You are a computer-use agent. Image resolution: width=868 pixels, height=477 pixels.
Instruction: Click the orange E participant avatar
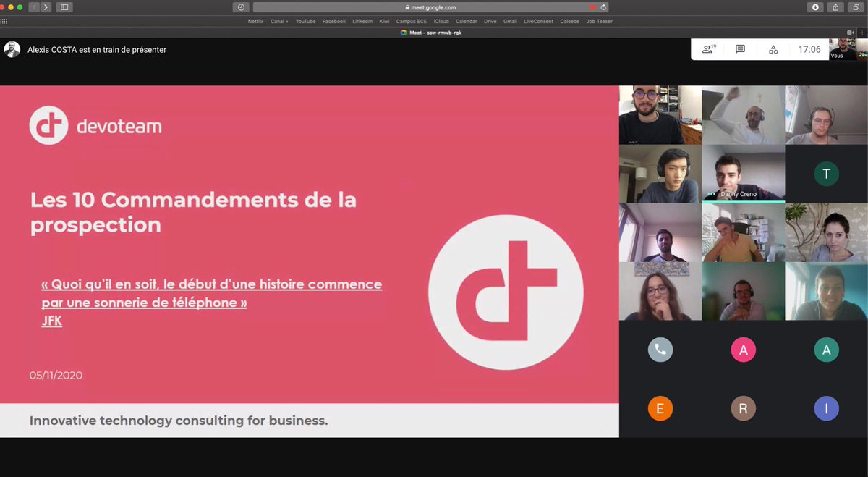coord(660,408)
